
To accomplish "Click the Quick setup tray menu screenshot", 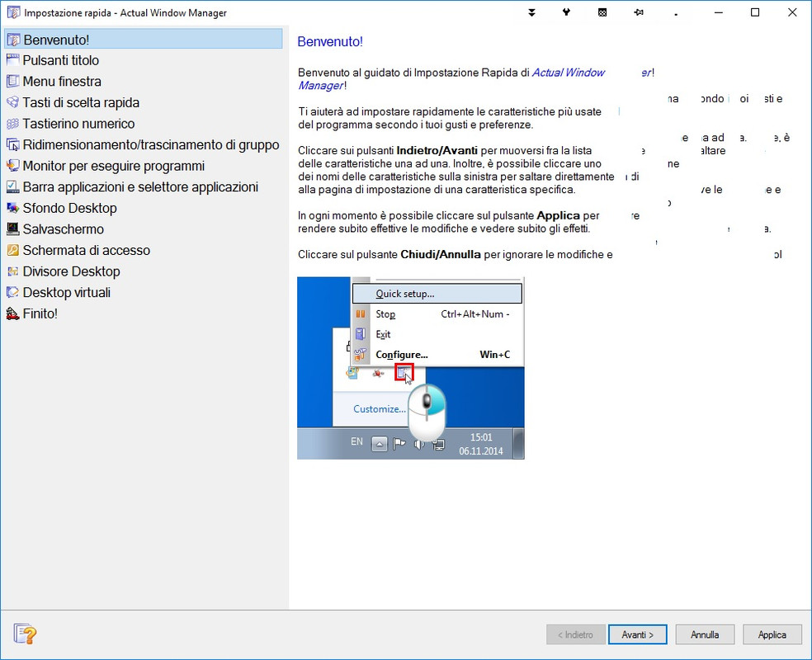I will coord(411,368).
